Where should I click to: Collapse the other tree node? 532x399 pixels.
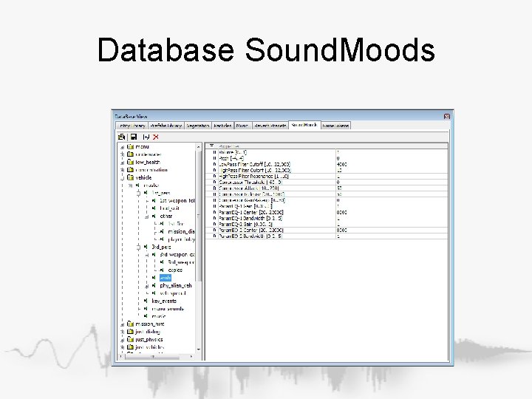(147, 216)
